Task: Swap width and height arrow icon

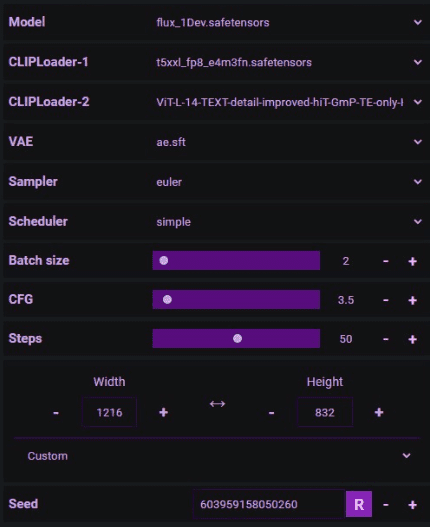Action: (217, 404)
